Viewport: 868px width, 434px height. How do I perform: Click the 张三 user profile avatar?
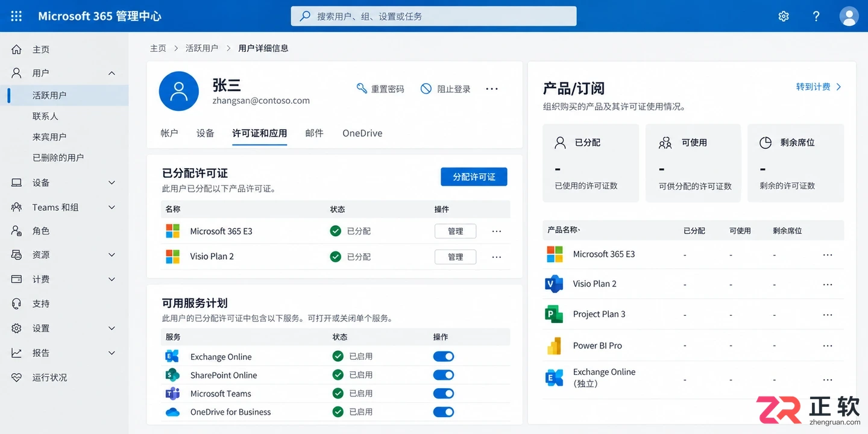178,91
